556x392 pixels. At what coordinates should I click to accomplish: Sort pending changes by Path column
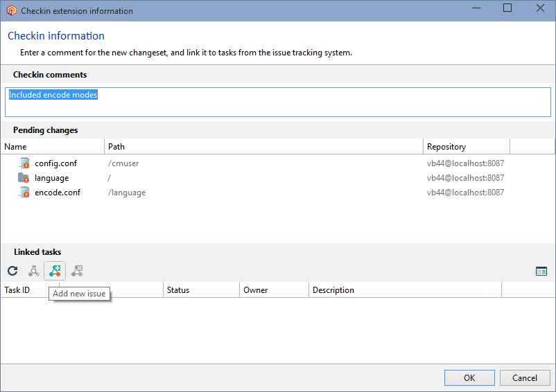point(263,147)
